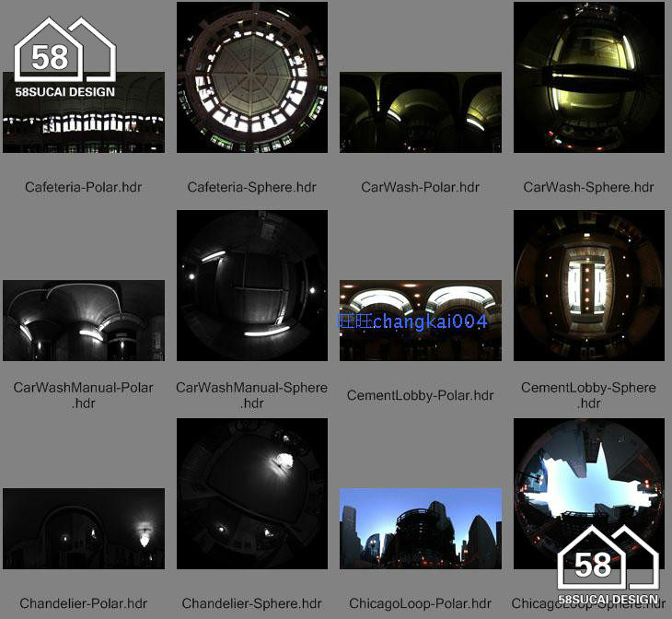
Task: Click the Cafeteria-Sphere.hdr file name label
Action: point(252,187)
